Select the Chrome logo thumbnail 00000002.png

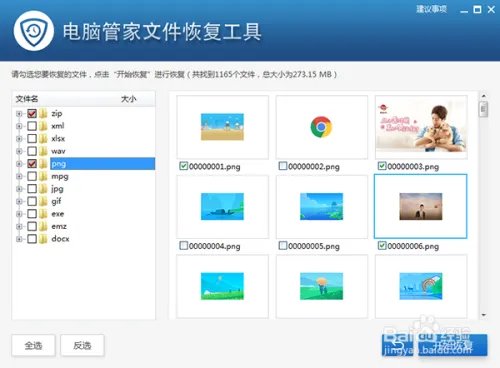pos(322,127)
